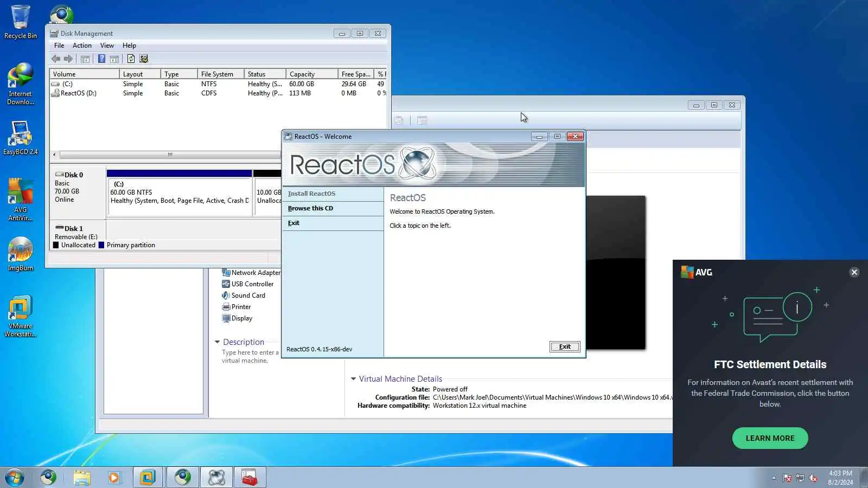
Task: Click the Refresh icon in Disk Management toolbar
Action: pos(131,59)
